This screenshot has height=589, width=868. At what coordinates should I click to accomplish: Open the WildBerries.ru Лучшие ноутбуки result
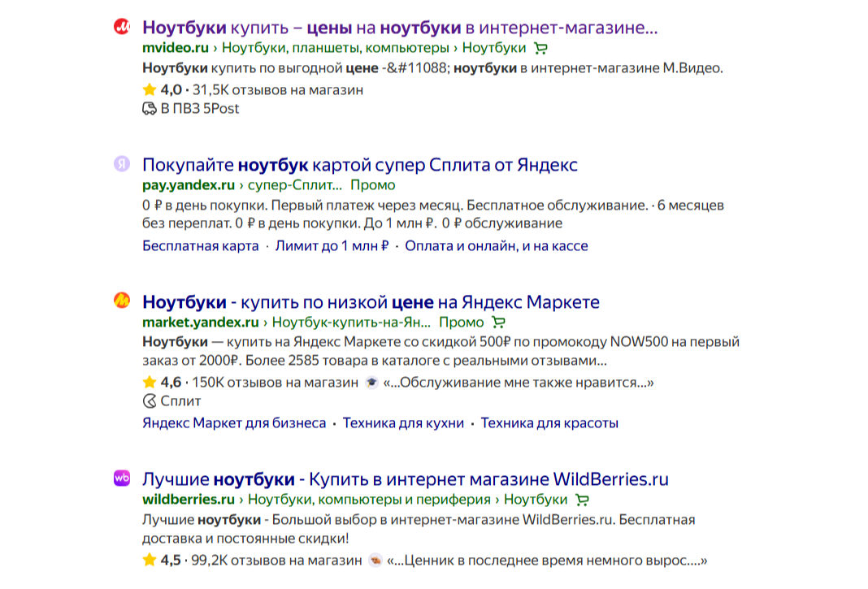(405, 479)
